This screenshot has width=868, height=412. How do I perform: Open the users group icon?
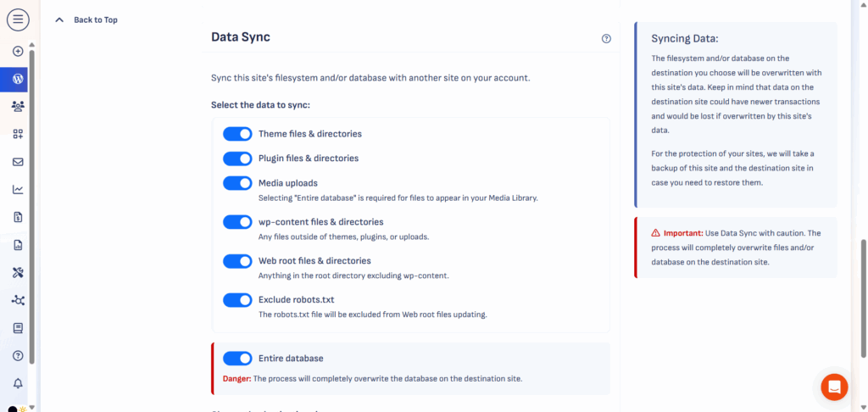[18, 107]
